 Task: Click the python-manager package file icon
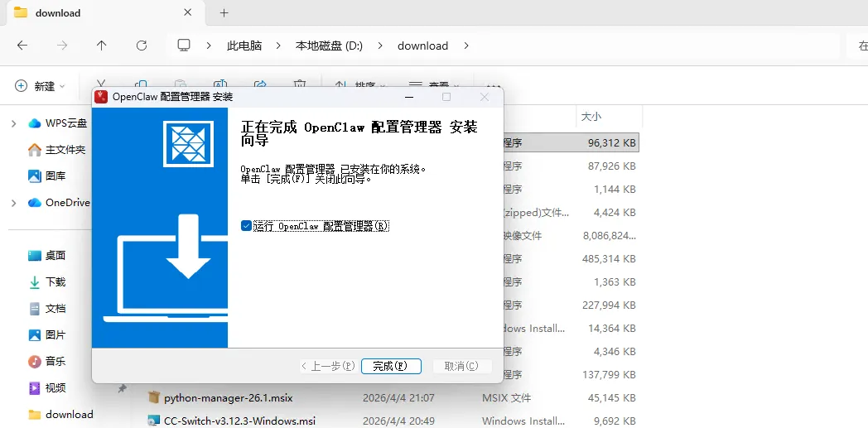[x=154, y=397]
